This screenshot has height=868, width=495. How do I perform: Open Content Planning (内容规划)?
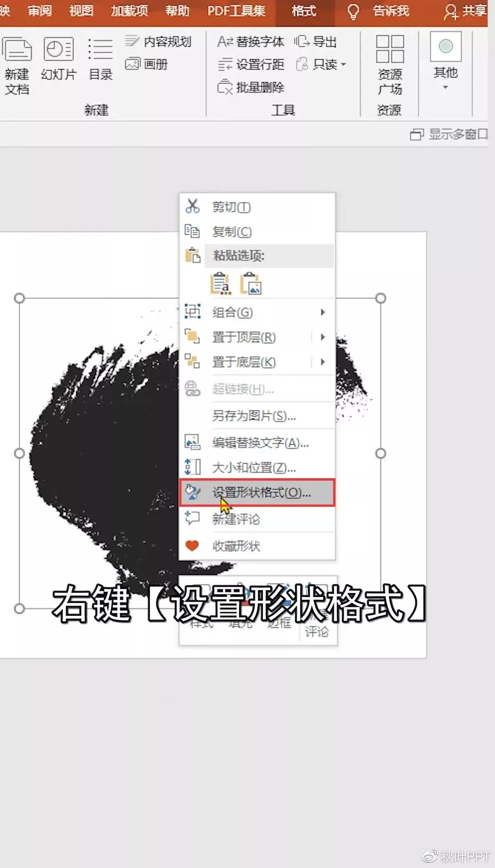[158, 42]
